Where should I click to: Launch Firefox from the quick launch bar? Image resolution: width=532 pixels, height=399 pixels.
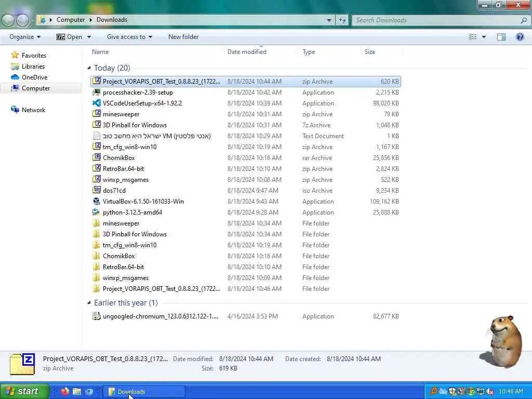(x=65, y=392)
